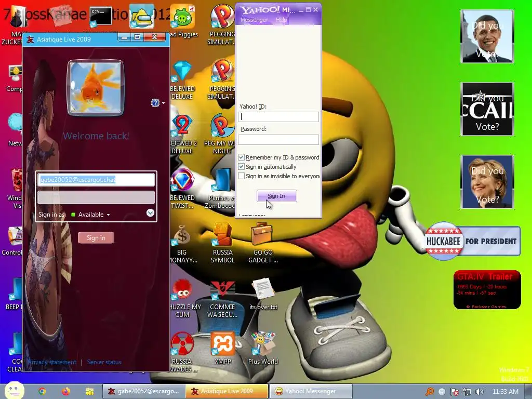Click the Asiatique Live password field
Image resolution: width=532 pixels, height=399 pixels.
point(96,197)
